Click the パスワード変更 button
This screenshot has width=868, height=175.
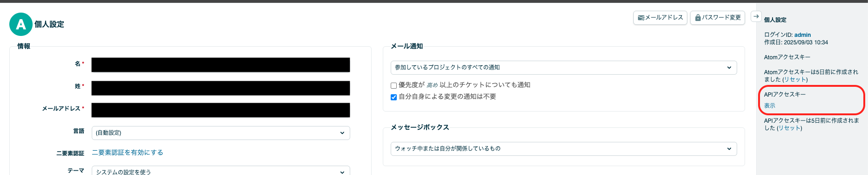pyautogui.click(x=717, y=18)
